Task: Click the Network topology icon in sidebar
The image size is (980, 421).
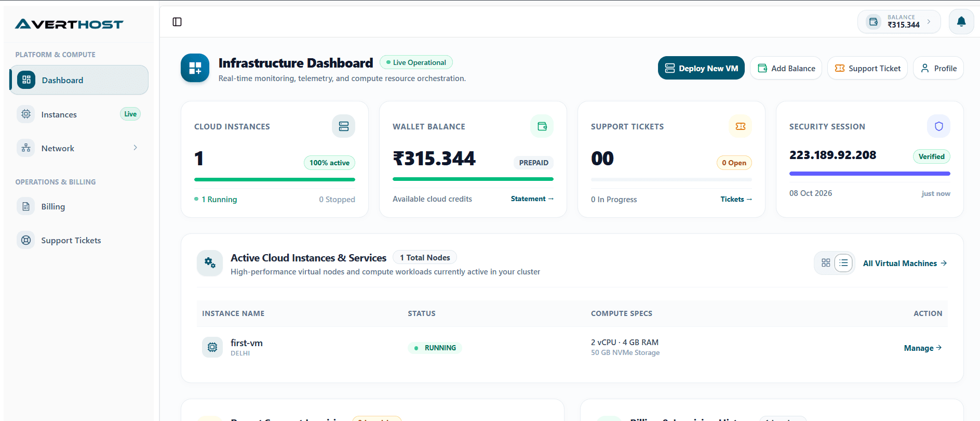Action: click(26, 148)
